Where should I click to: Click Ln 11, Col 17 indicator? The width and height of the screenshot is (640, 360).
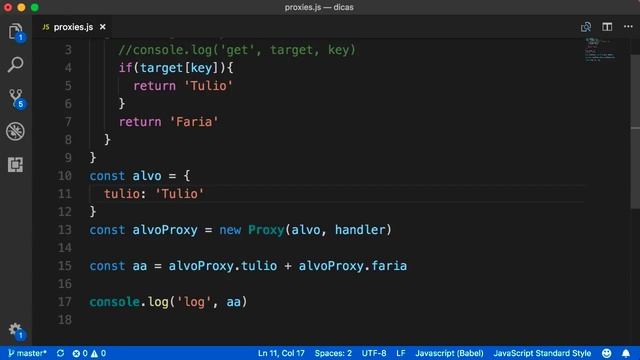coord(281,353)
